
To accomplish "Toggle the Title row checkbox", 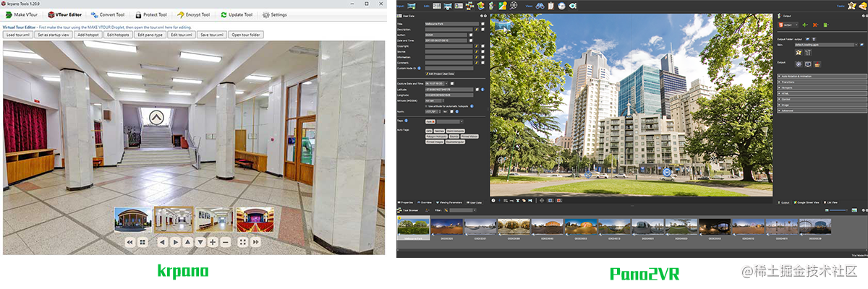I will (482, 24).
